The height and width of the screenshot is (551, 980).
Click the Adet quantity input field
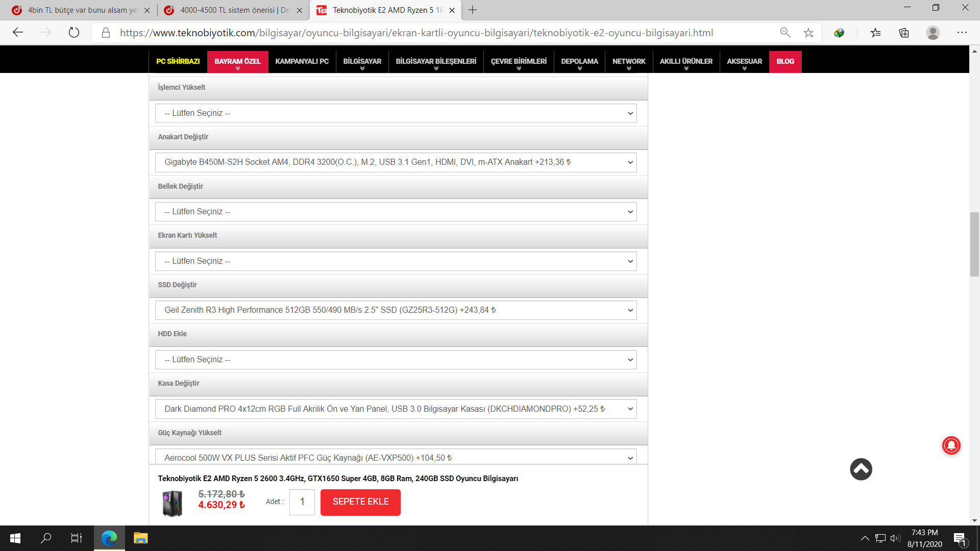302,502
